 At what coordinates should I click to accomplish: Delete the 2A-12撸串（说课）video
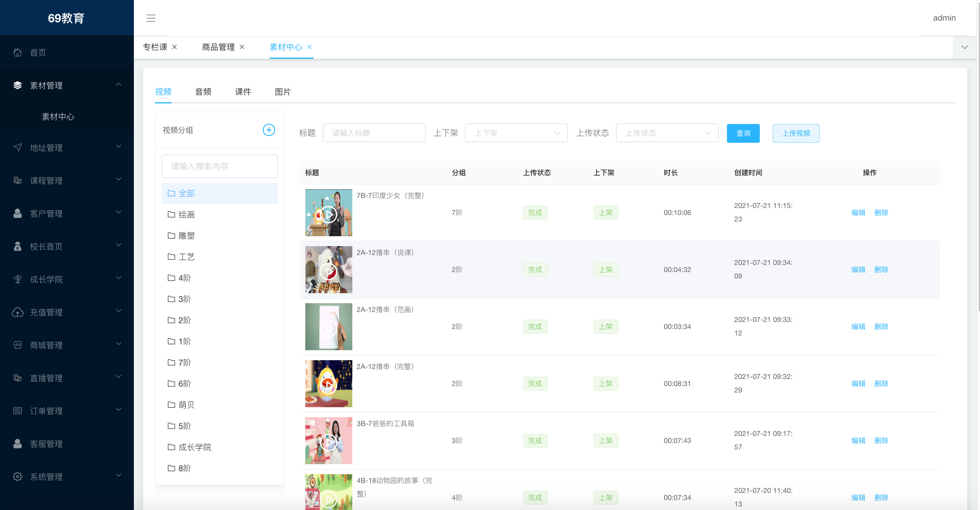coord(881,270)
